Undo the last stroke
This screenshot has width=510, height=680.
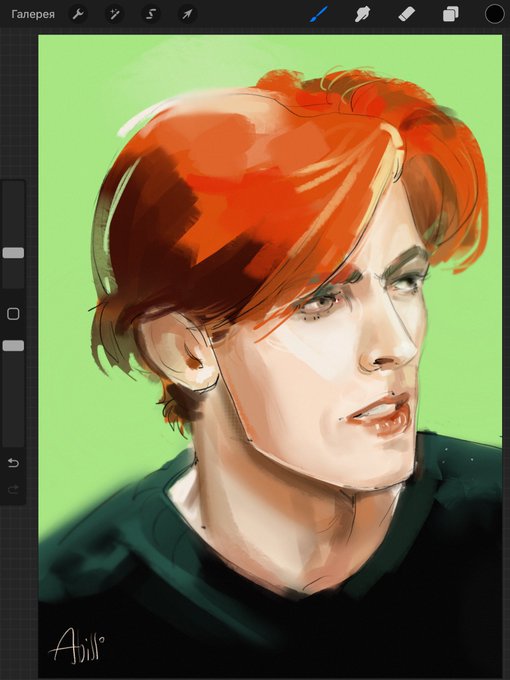13,463
